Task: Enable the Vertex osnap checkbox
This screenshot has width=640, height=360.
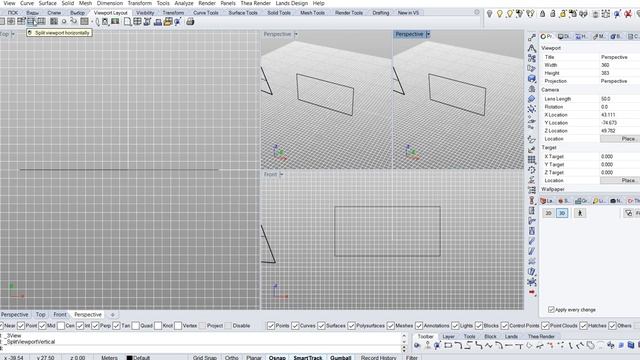Action: pyautogui.click(x=178, y=326)
